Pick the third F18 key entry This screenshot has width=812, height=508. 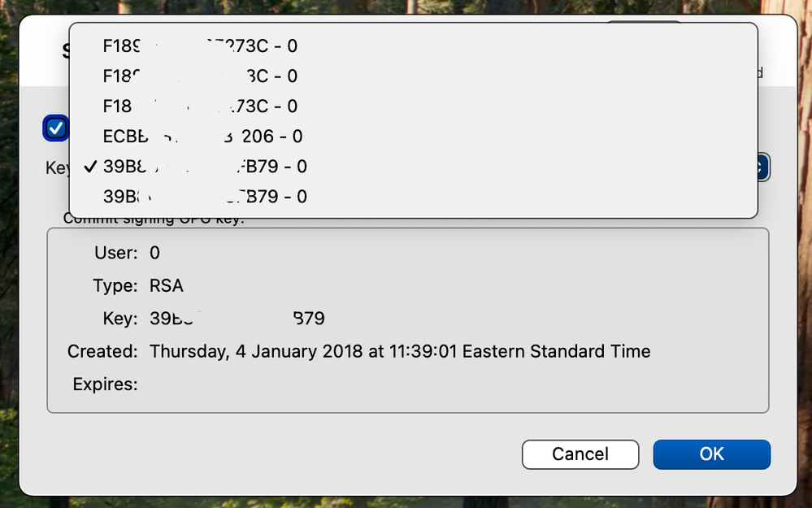coord(200,106)
